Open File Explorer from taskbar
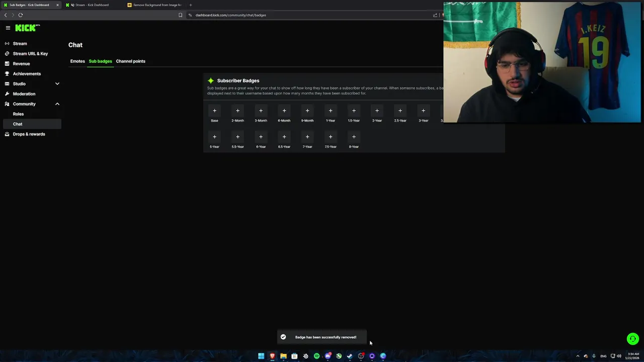This screenshot has width=644, height=362. coord(283,356)
